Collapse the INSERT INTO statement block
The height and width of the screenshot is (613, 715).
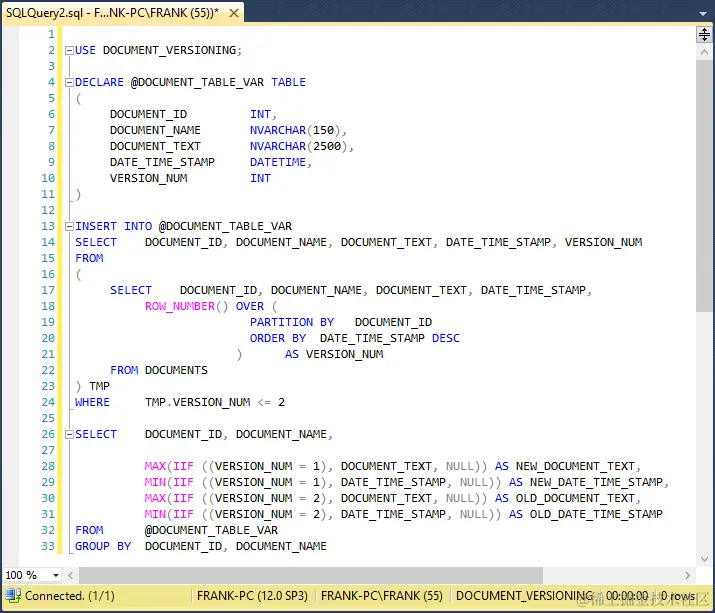[x=69, y=226]
